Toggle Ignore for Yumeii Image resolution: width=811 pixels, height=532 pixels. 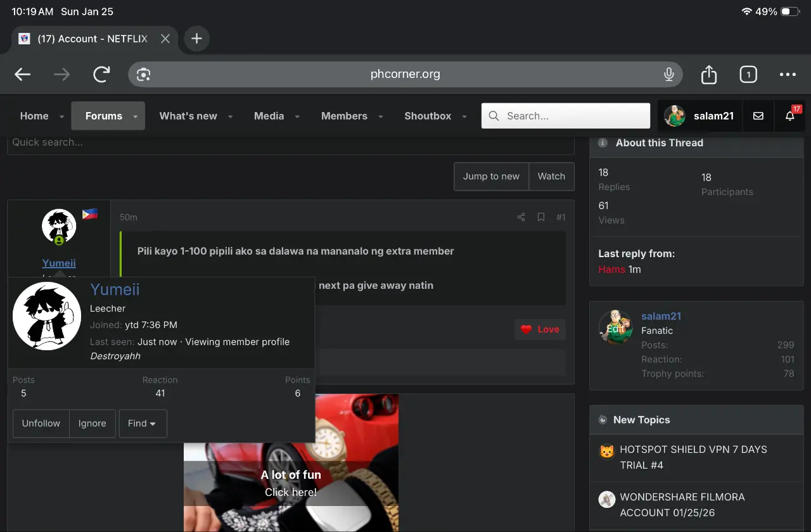93,424
